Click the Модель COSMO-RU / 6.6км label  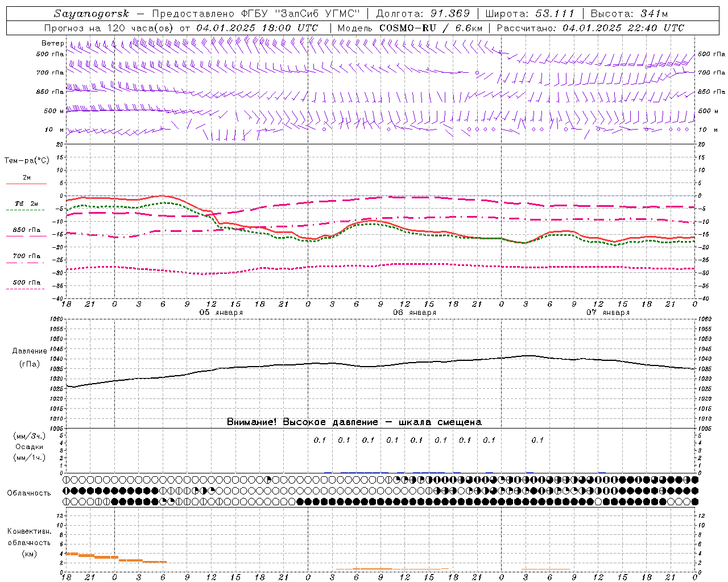(x=410, y=28)
